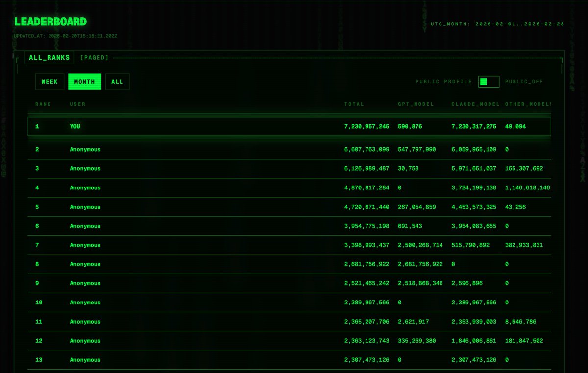The image size is (588, 373).
Task: Click GPT value 335,269,380
Action: (417, 340)
